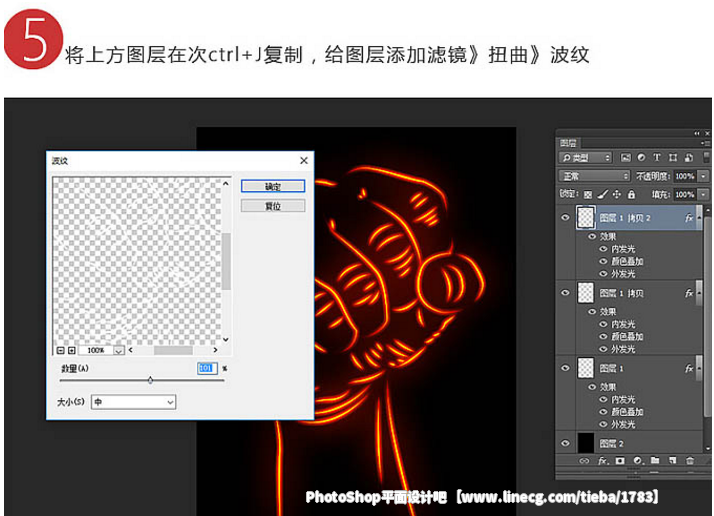Add layer style fx button at bottom
This screenshot has width=714, height=516.
pos(602,461)
